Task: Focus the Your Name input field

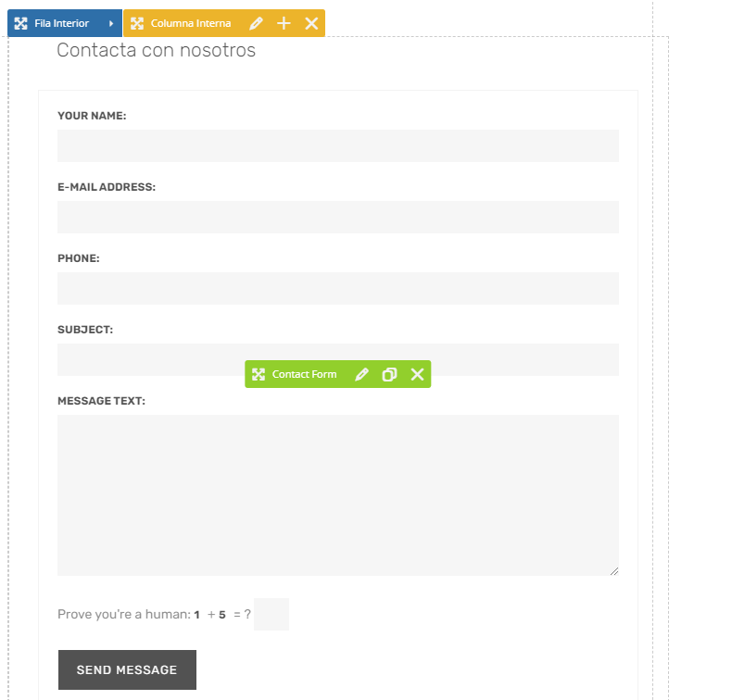Action: (338, 146)
